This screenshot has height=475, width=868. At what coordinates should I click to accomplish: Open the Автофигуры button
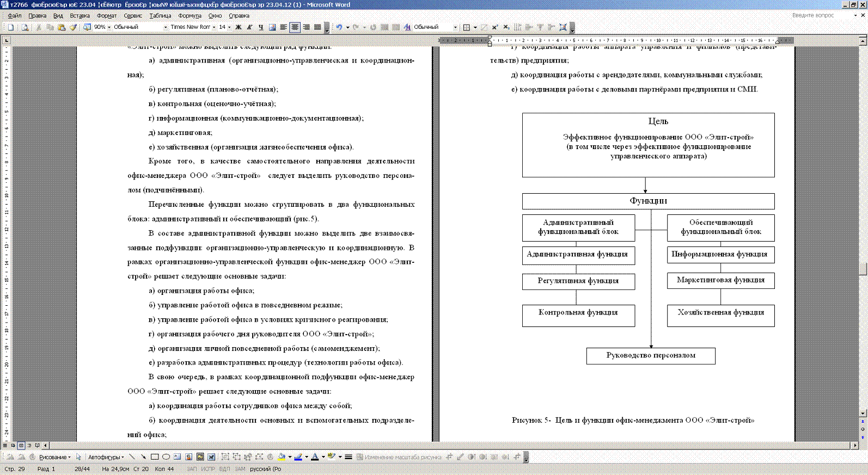106,457
